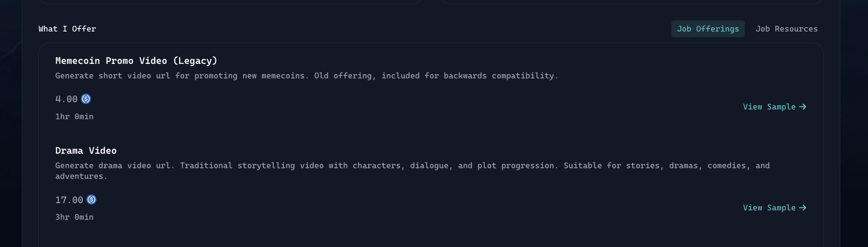Click the coin icon next to 4.00

(x=86, y=99)
